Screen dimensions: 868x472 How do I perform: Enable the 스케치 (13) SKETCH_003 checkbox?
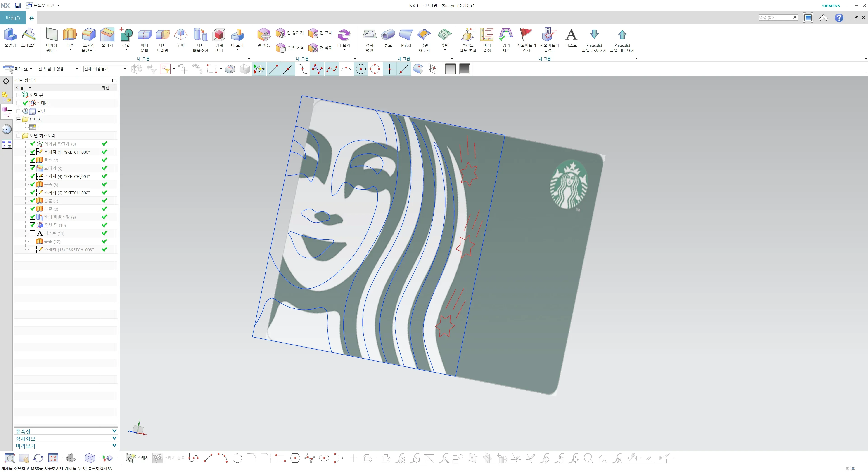(x=33, y=249)
